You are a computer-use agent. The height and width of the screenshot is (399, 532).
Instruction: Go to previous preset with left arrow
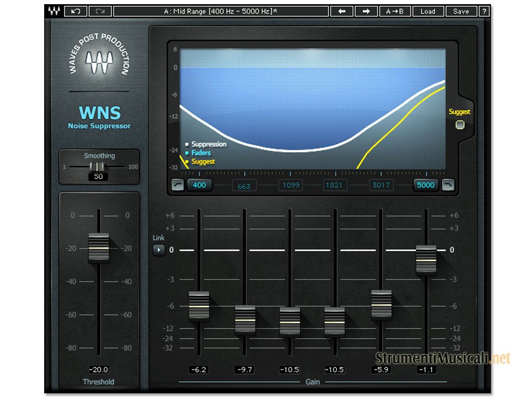(x=341, y=11)
